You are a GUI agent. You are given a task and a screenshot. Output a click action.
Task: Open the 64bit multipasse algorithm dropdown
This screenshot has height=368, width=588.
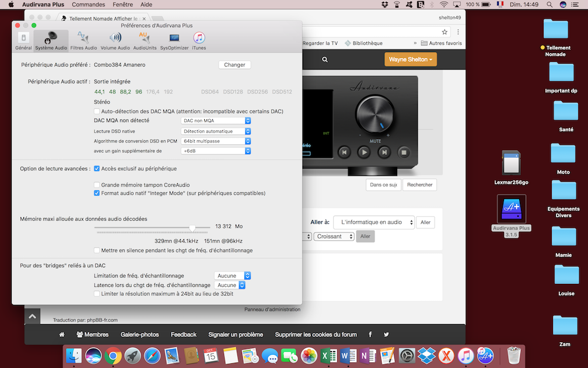(216, 141)
